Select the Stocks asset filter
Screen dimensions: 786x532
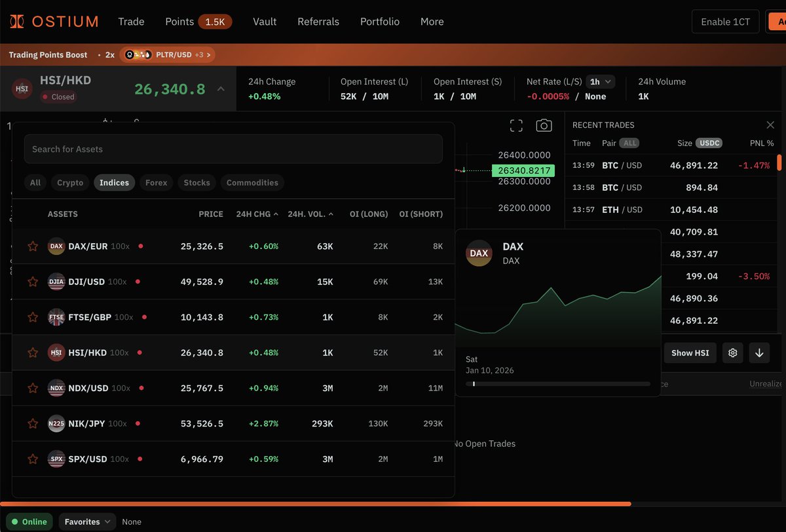point(196,183)
